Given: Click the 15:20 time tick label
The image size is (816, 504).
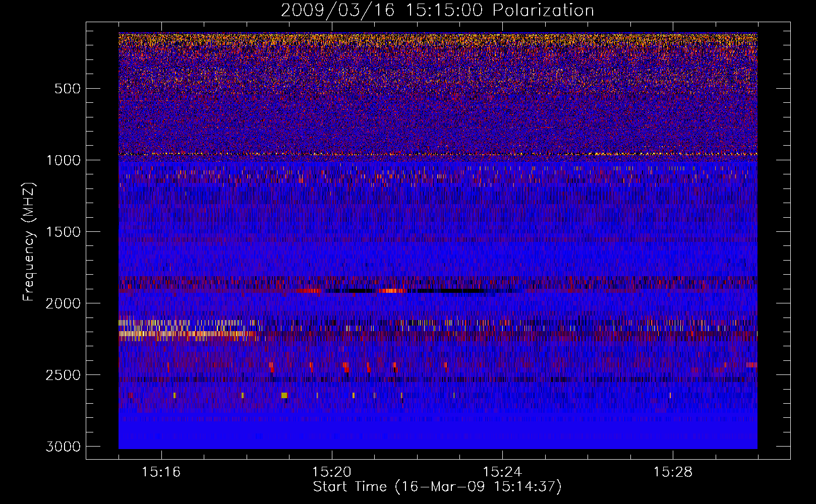Looking at the screenshot, I should (x=332, y=472).
